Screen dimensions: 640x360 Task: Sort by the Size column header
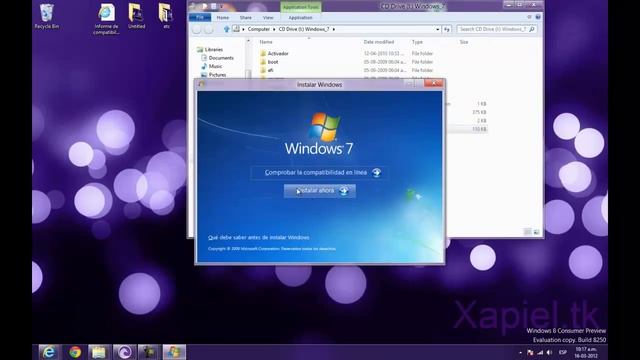(x=464, y=42)
